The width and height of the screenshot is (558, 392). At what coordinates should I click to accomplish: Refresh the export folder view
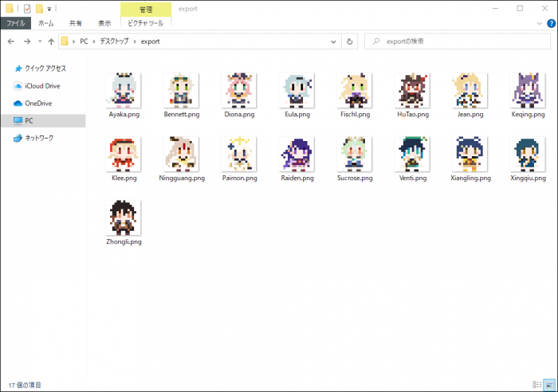[350, 41]
